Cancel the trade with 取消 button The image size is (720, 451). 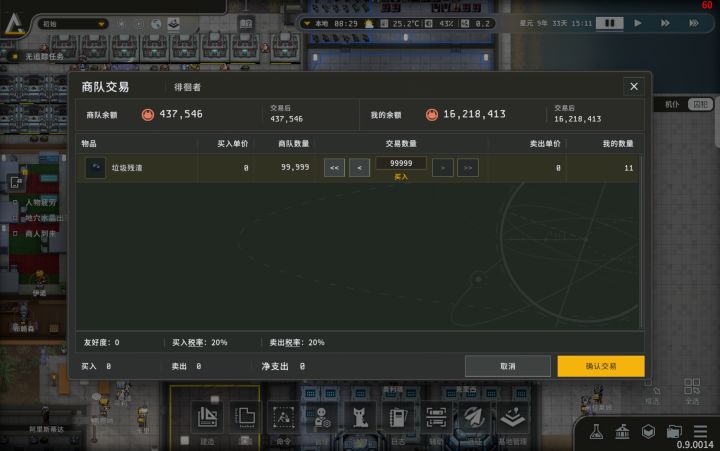point(507,366)
